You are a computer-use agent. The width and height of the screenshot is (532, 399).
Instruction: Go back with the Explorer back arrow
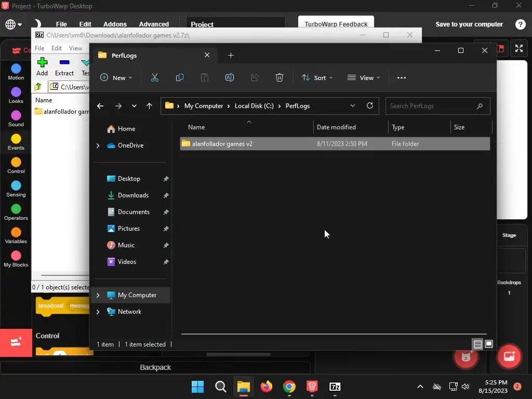[x=100, y=106]
